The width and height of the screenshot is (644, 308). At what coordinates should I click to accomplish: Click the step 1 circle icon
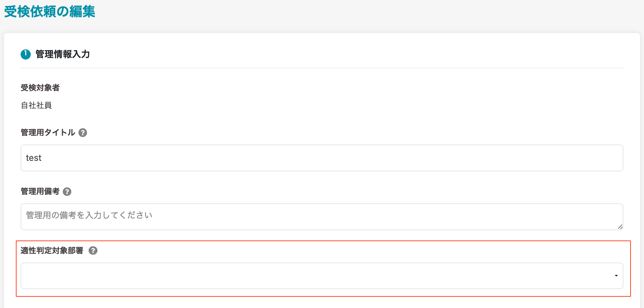[x=25, y=54]
